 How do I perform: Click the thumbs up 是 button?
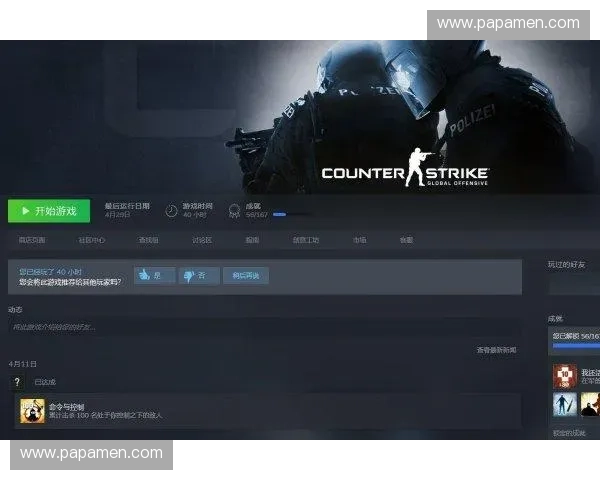154,275
